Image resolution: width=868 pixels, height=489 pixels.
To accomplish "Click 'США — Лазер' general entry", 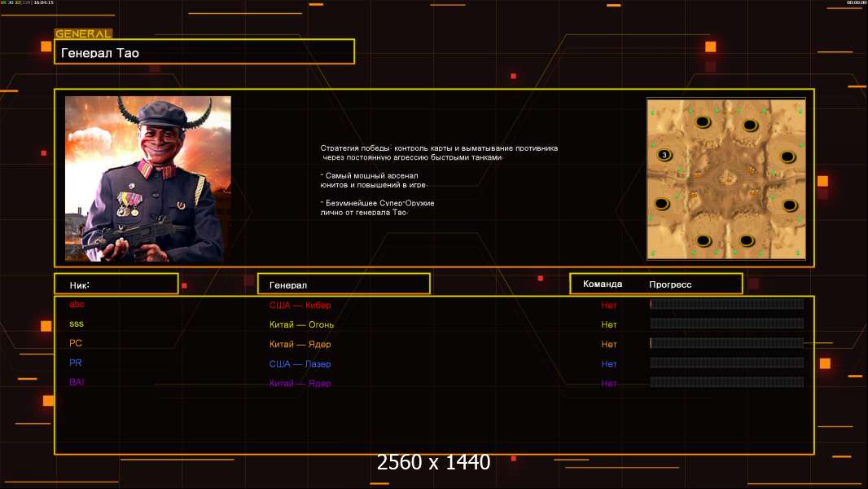I will click(x=300, y=363).
